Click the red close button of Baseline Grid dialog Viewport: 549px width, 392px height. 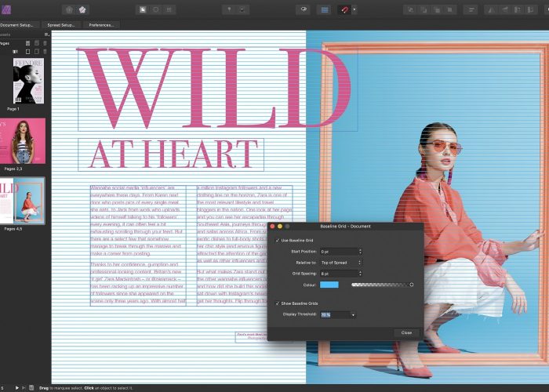[x=272, y=227]
